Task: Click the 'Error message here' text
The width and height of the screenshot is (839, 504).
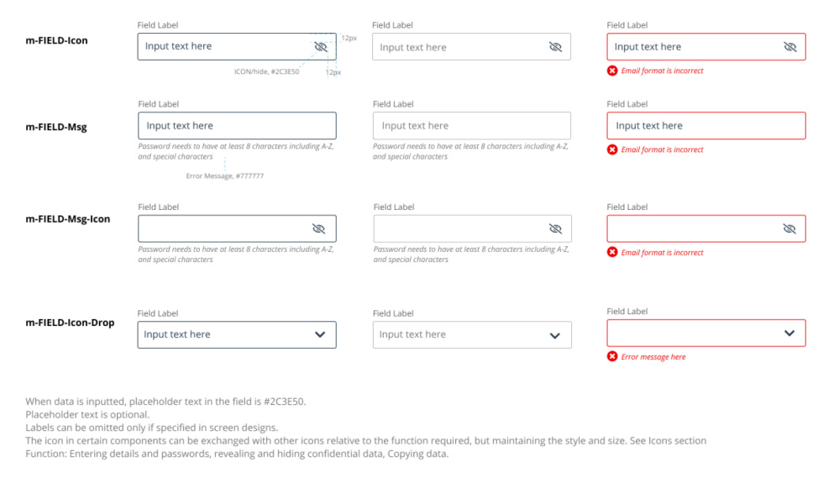Action: (653, 357)
